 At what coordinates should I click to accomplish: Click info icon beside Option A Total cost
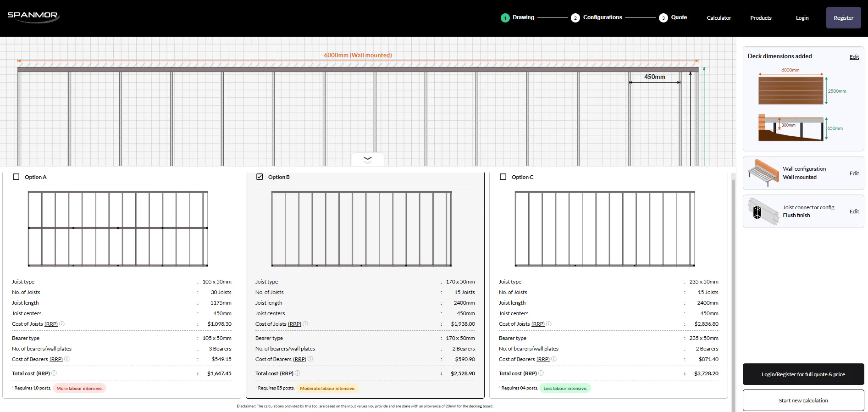point(54,373)
